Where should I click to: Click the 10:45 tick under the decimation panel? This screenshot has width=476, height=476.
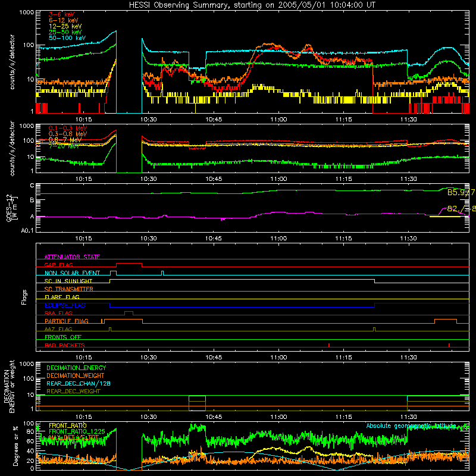[x=214, y=417]
